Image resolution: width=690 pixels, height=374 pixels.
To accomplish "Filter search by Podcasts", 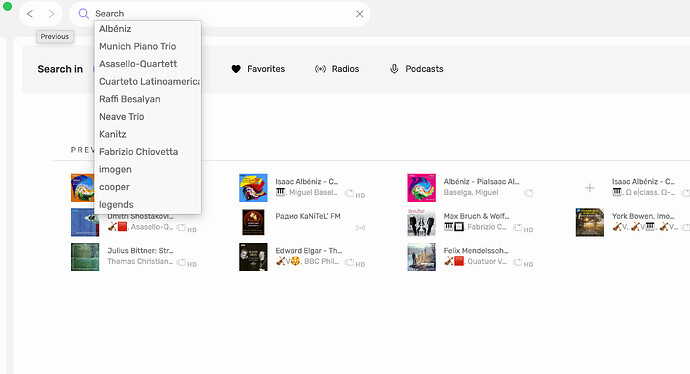I will click(x=416, y=69).
